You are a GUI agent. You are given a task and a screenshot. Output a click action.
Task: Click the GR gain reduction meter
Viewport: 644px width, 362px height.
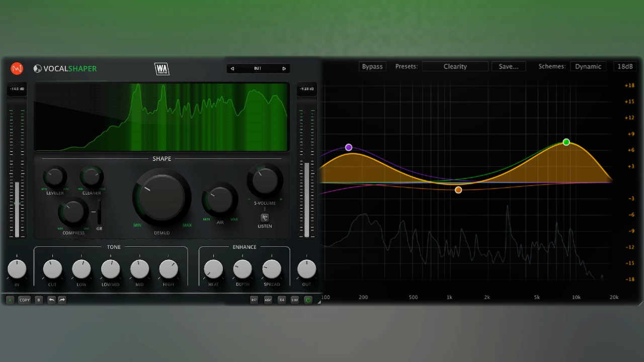click(x=99, y=212)
